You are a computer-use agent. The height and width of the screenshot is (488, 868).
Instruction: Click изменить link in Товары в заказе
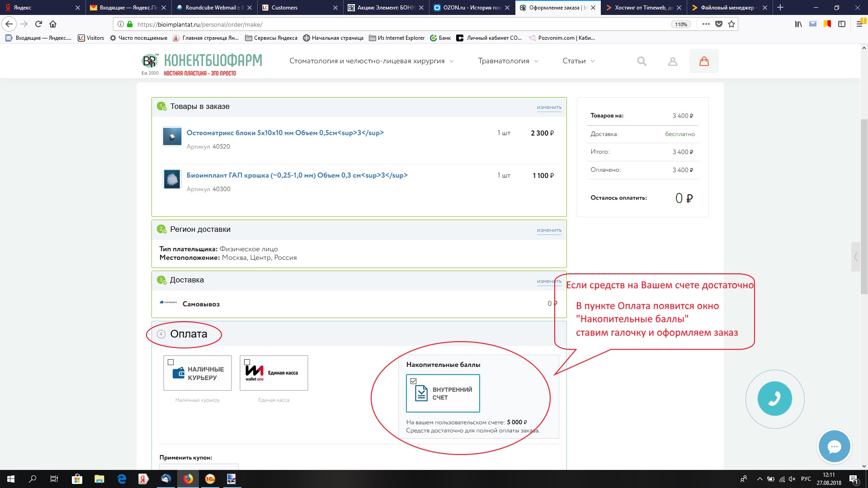point(549,108)
